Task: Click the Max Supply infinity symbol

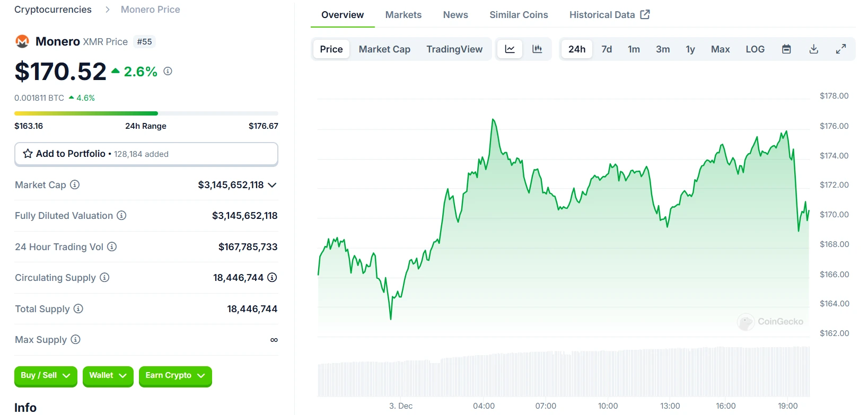Action: tap(274, 340)
